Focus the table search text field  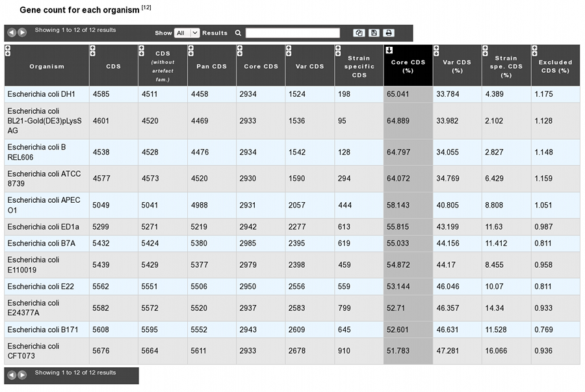[x=292, y=33]
